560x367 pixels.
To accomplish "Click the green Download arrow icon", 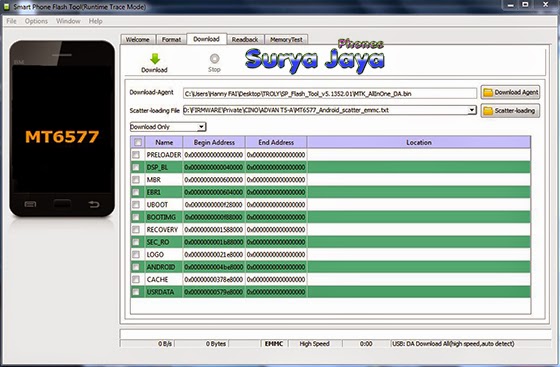I will [155, 59].
